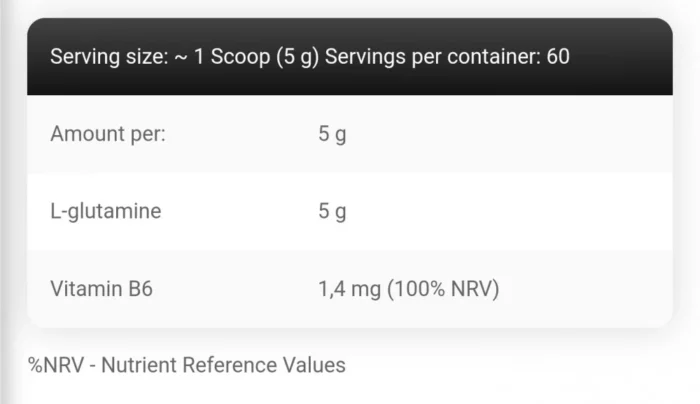The height and width of the screenshot is (404, 700).
Task: Click the word "Scoop" in the header
Action: click(240, 57)
